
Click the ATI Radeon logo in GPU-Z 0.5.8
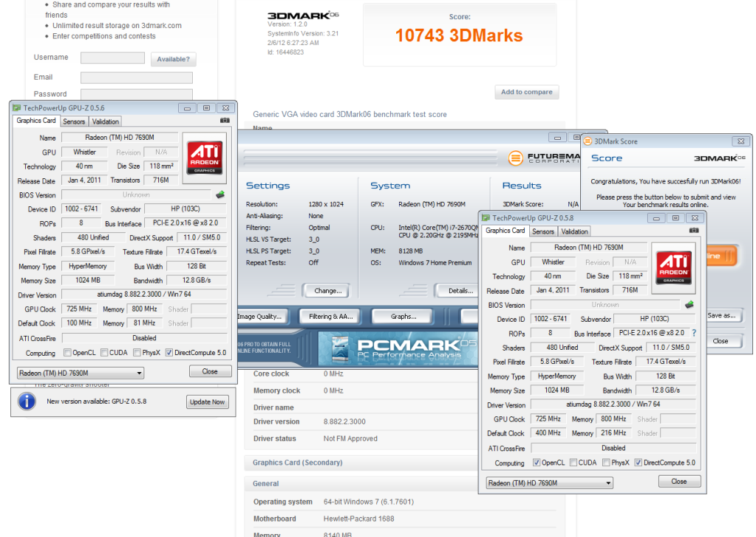tap(673, 268)
